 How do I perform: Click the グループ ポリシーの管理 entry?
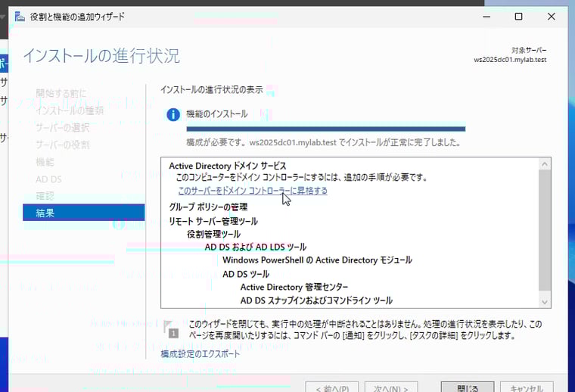pos(208,207)
